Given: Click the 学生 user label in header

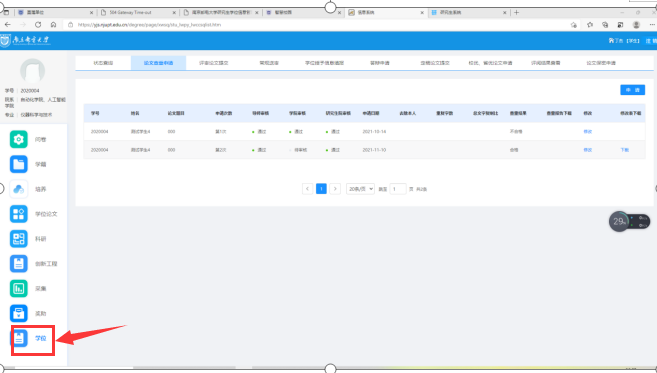Looking at the screenshot, I should pos(633,41).
